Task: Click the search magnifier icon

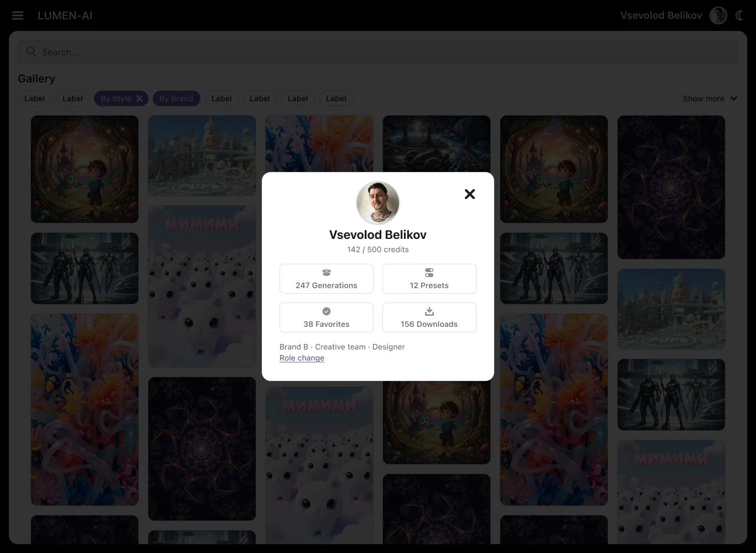Action: pos(32,52)
